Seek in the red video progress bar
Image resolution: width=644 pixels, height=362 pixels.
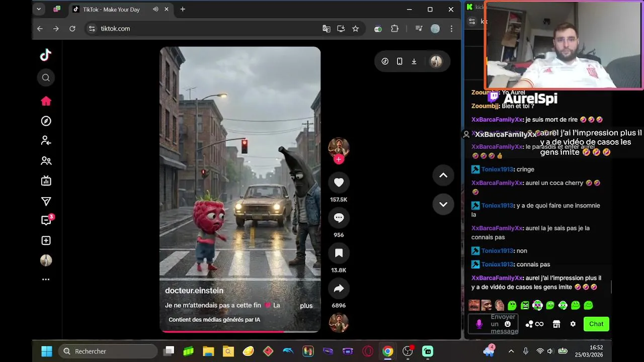point(240,331)
